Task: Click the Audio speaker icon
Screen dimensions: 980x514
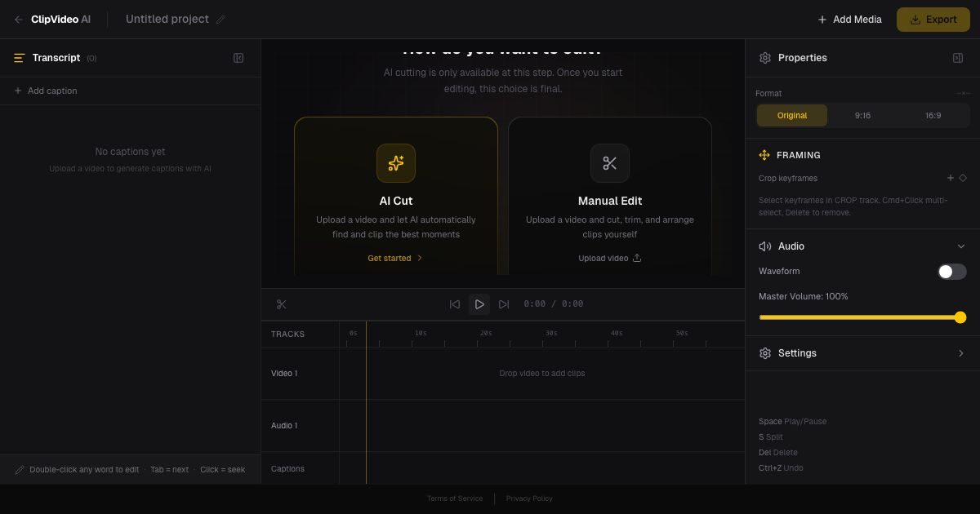Action: pyautogui.click(x=765, y=246)
